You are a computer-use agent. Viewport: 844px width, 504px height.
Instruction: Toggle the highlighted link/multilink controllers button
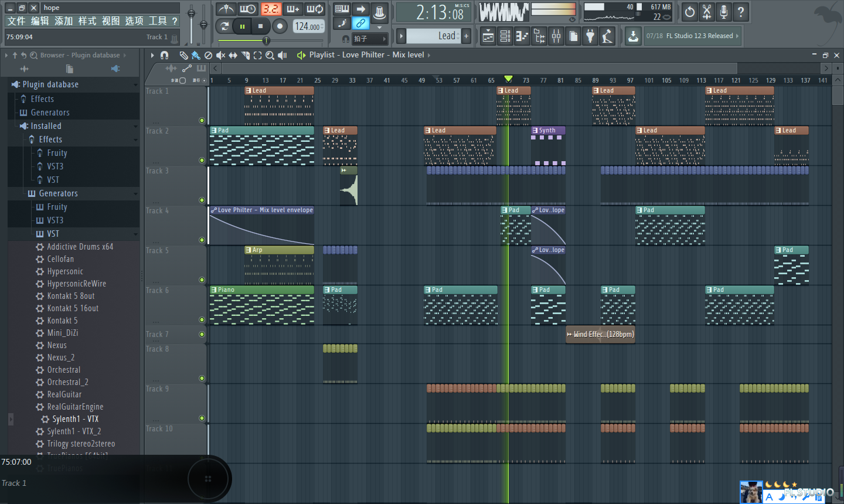coord(360,23)
